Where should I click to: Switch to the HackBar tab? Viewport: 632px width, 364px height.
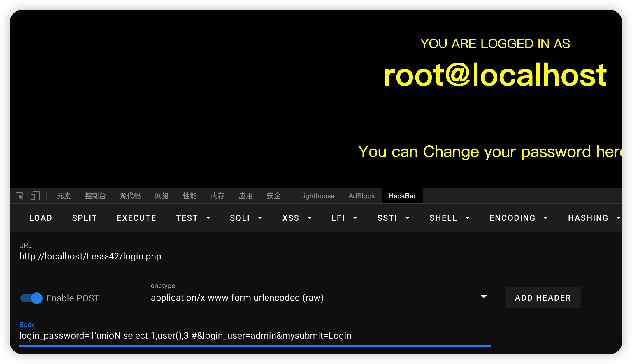tap(402, 196)
